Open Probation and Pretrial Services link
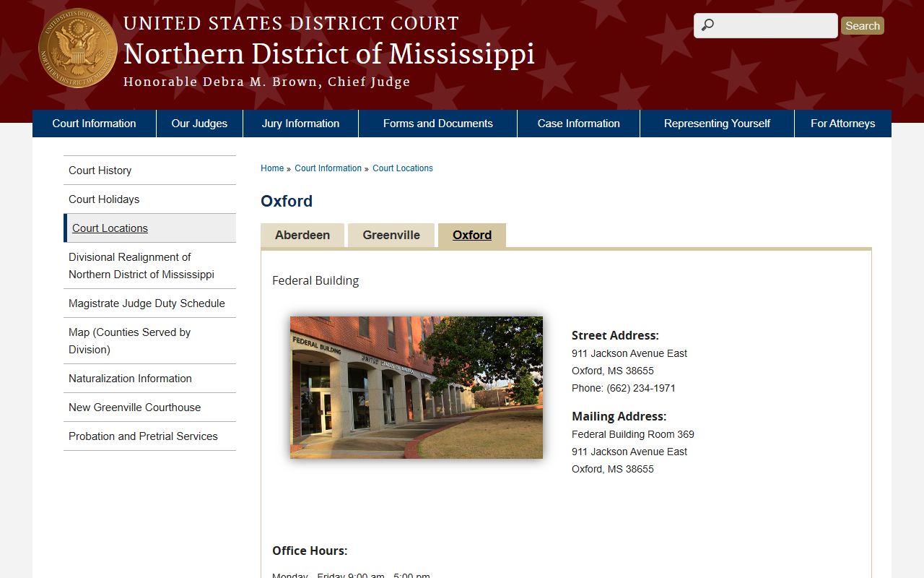Screen dimensions: 924x578 tap(149, 436)
